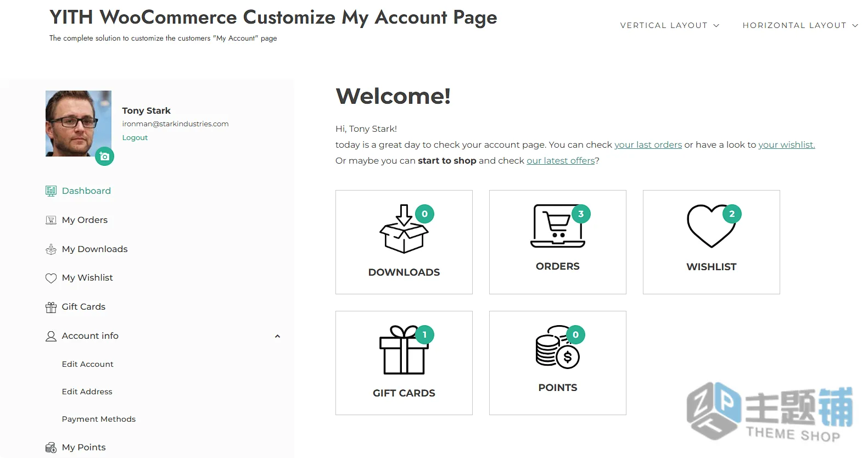Click the Gift Cards present icon in sidebar
Image resolution: width=868 pixels, height=458 pixels.
[x=51, y=308]
